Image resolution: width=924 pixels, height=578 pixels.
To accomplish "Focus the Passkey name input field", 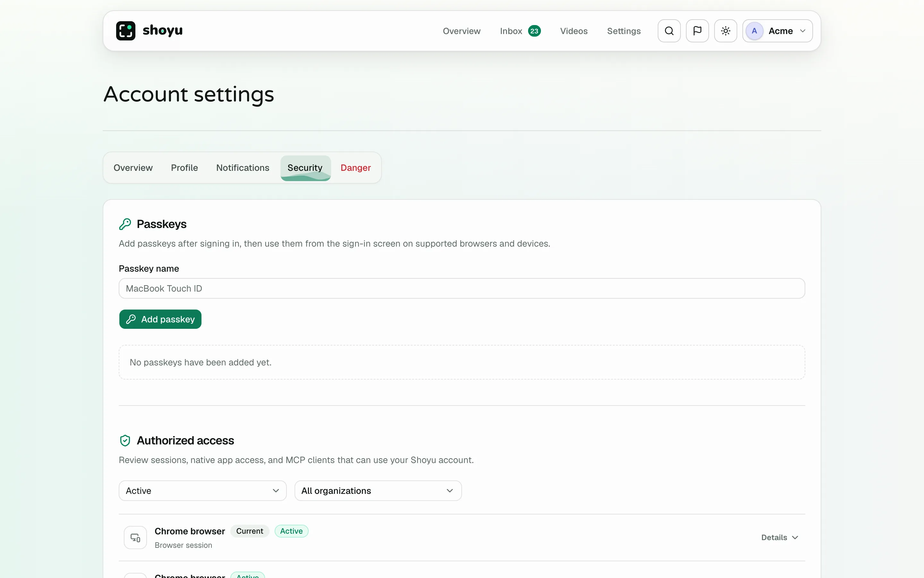I will tap(462, 288).
